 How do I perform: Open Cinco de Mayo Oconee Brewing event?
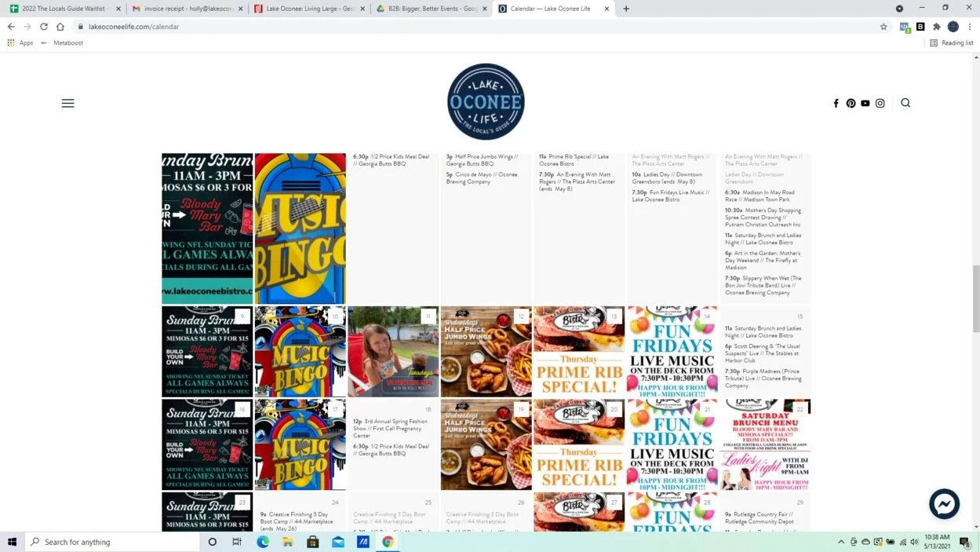pyautogui.click(x=482, y=178)
